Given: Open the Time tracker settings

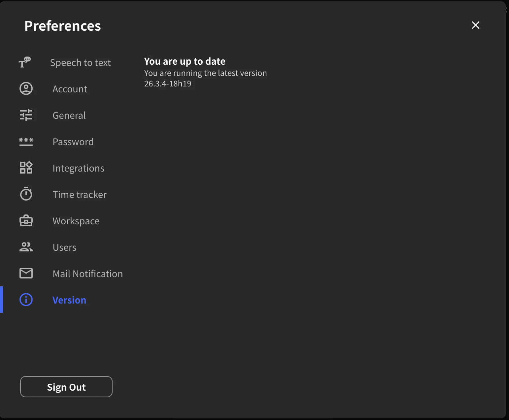Looking at the screenshot, I should (x=79, y=194).
